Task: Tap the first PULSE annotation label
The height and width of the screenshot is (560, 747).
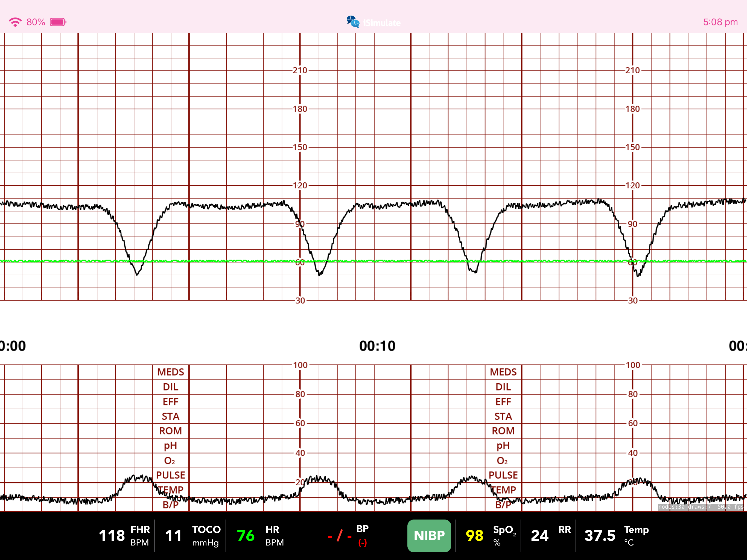Action: [171, 475]
